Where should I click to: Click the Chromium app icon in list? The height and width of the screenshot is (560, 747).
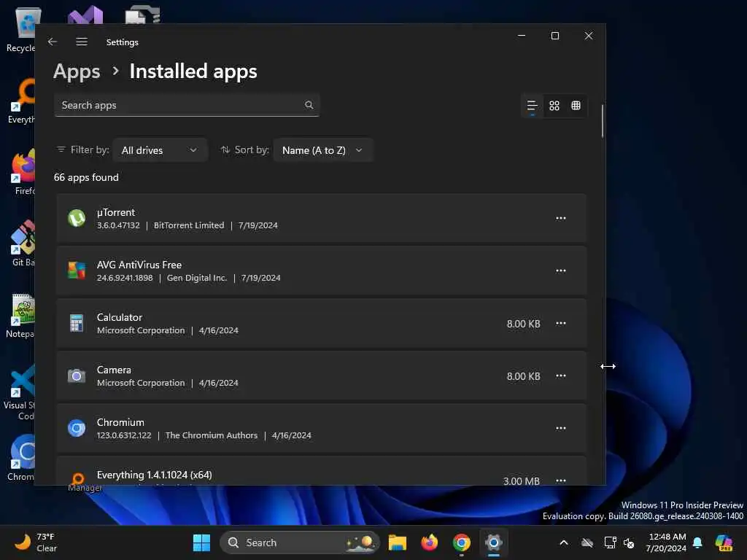76,429
